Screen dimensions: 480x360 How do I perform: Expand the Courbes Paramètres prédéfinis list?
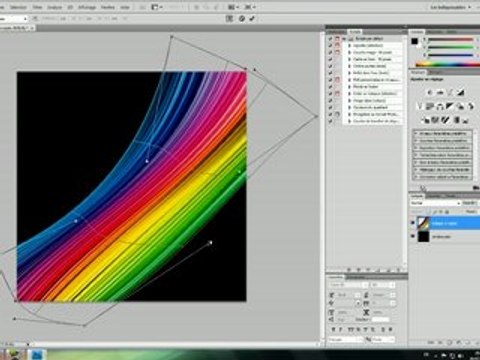click(x=416, y=141)
